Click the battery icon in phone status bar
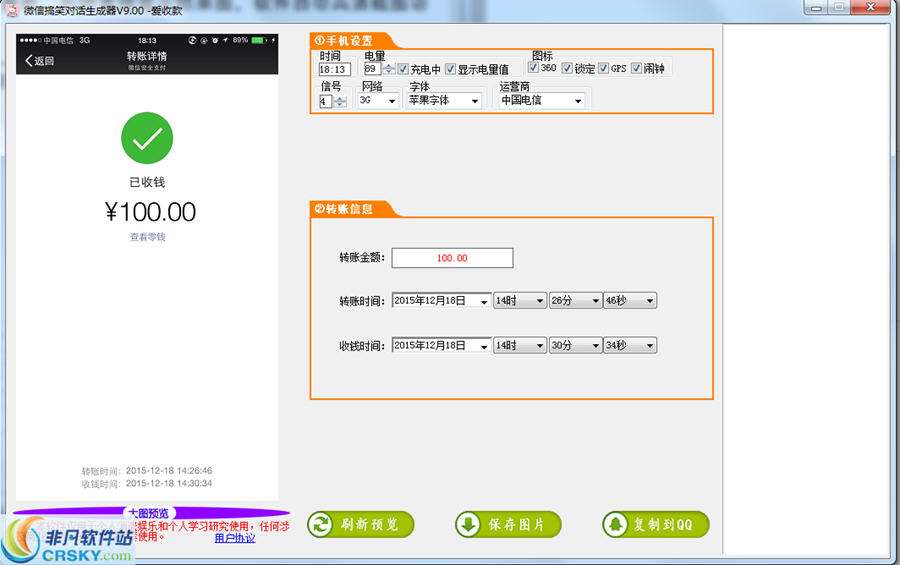 [258, 40]
